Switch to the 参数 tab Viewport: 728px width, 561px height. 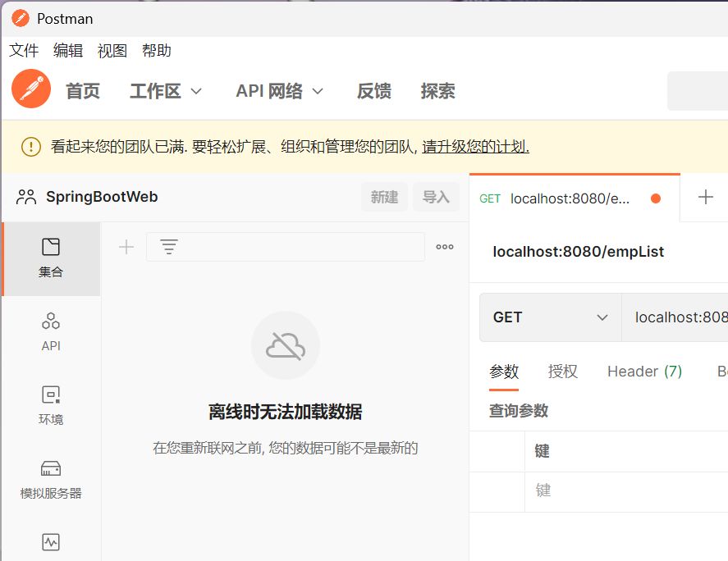(x=504, y=372)
